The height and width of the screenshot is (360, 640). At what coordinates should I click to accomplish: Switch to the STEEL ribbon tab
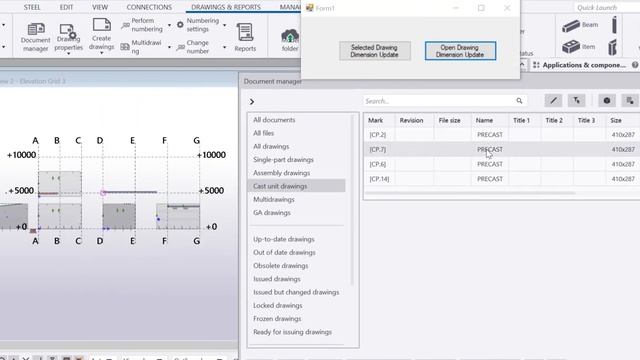[x=32, y=7]
